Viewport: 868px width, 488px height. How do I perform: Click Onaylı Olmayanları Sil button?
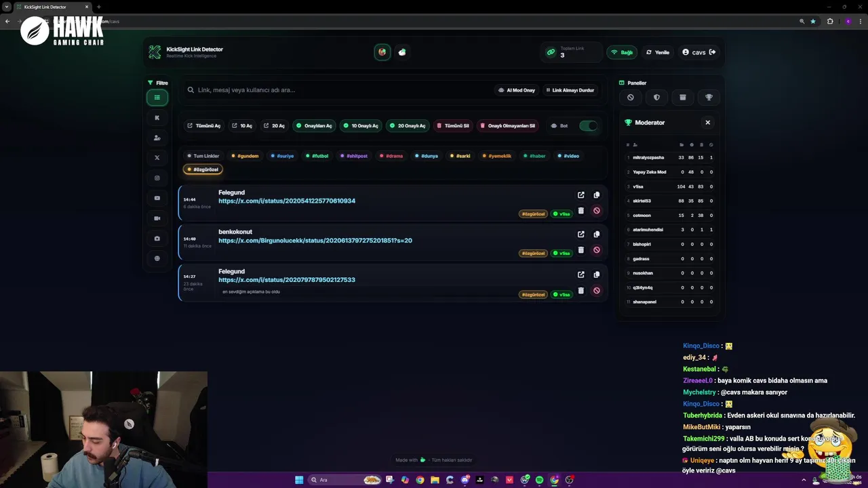tap(507, 126)
